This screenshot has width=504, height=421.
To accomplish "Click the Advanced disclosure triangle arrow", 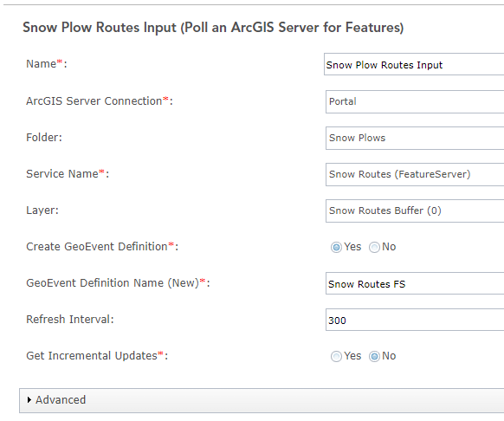I will tap(29, 399).
